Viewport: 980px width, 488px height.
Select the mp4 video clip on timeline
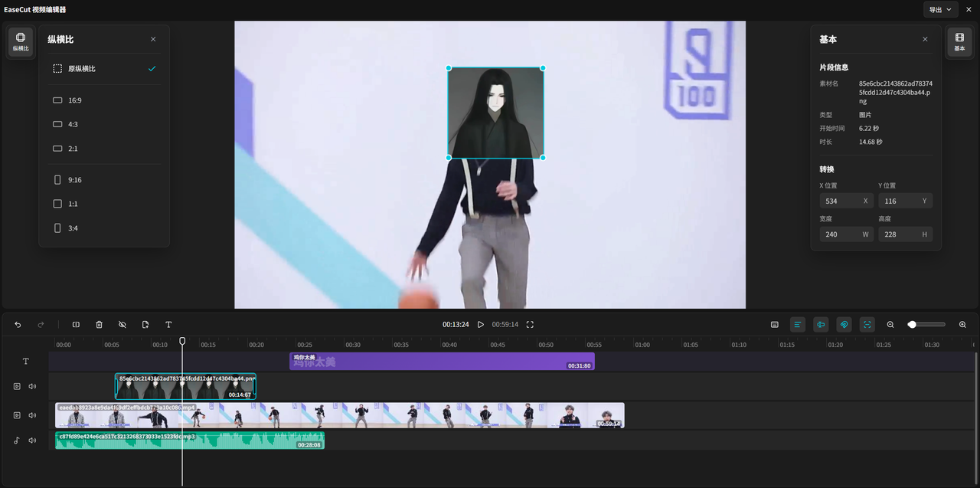click(x=340, y=415)
